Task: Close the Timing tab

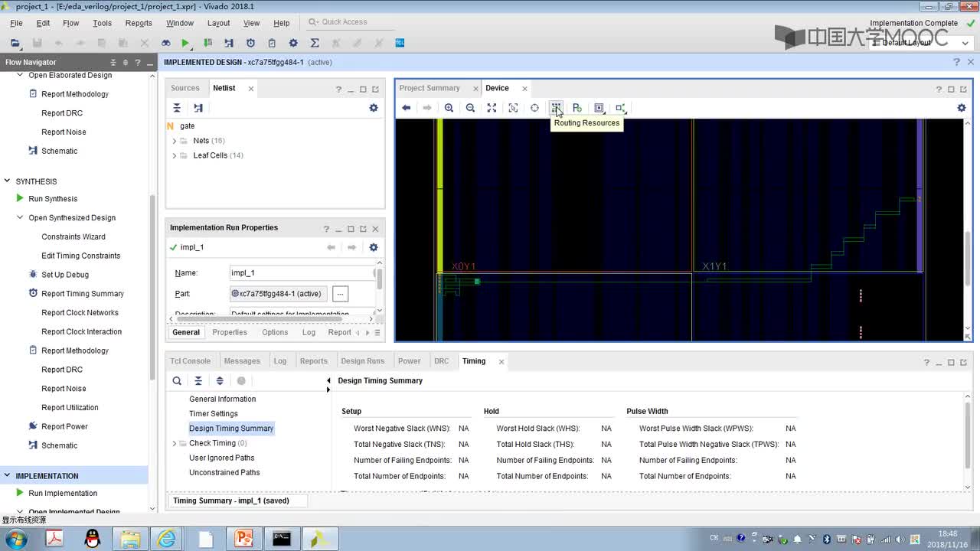Action: click(x=501, y=361)
